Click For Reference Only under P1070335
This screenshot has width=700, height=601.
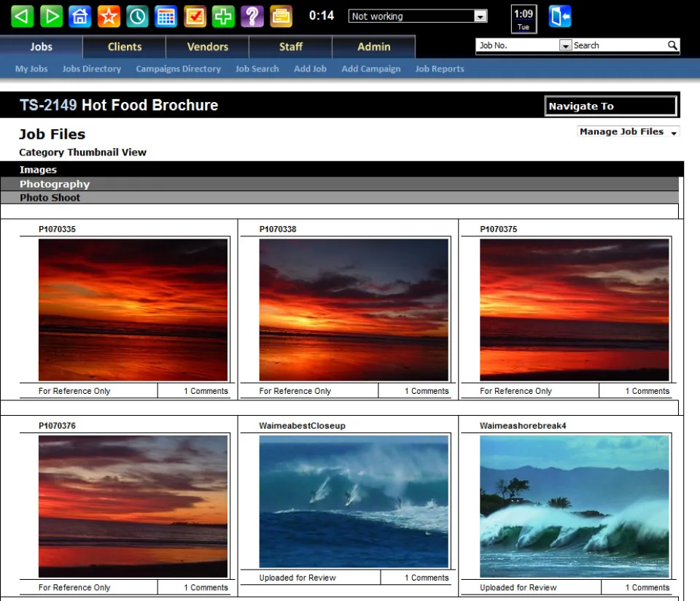click(74, 391)
